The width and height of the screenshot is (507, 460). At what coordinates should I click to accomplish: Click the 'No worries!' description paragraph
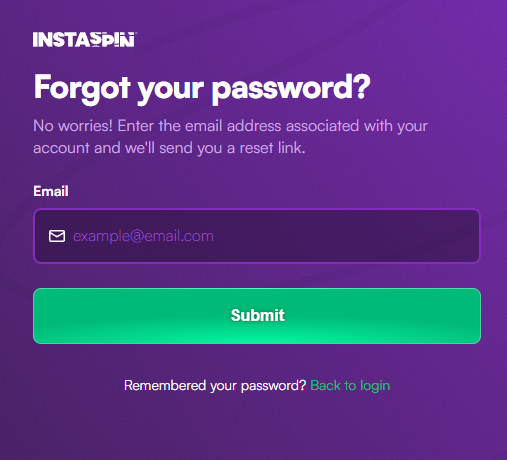pos(230,137)
